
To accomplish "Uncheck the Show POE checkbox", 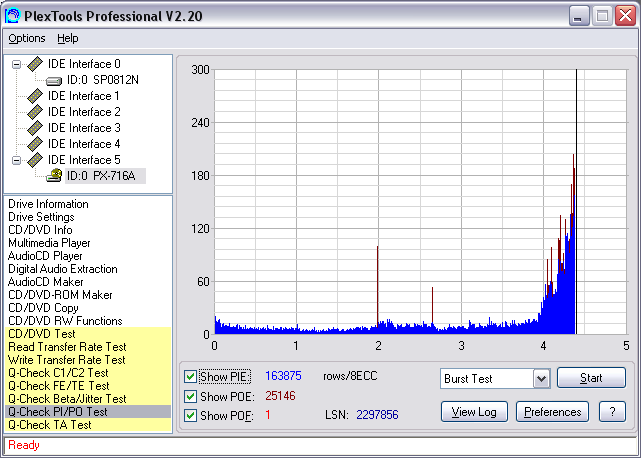I will tap(191, 396).
